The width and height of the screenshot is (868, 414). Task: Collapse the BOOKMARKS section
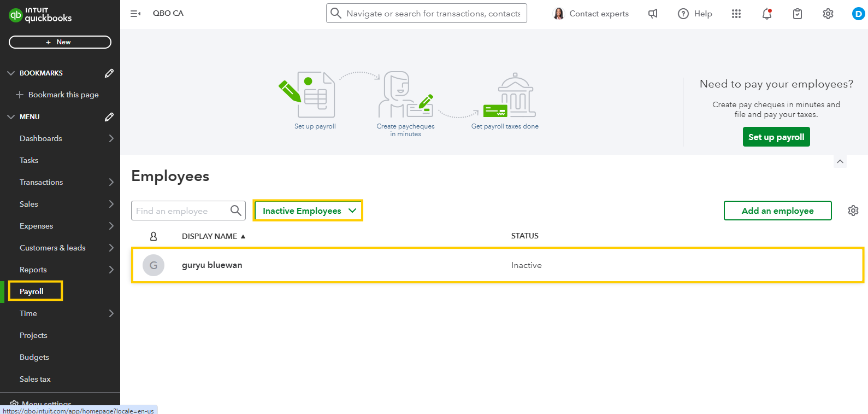11,73
